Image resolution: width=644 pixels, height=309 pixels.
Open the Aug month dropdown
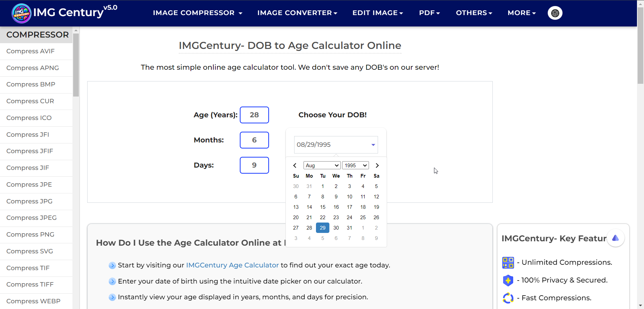tap(322, 165)
